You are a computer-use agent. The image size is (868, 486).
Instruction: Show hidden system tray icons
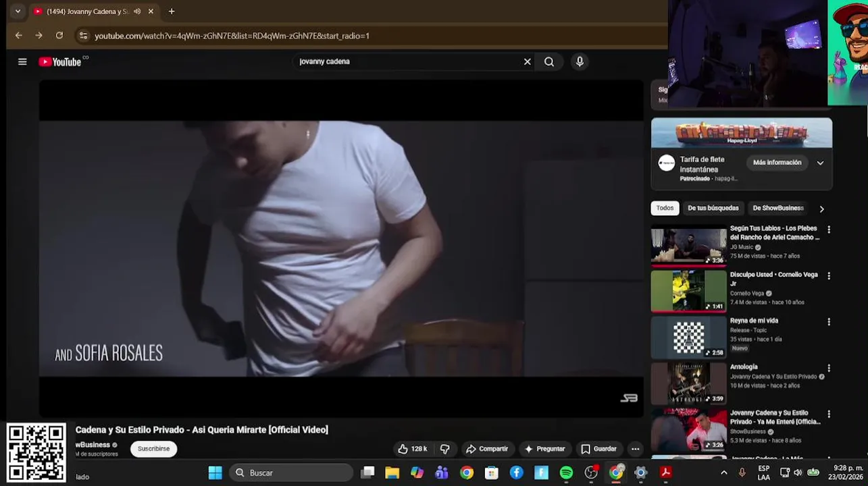pos(724,473)
